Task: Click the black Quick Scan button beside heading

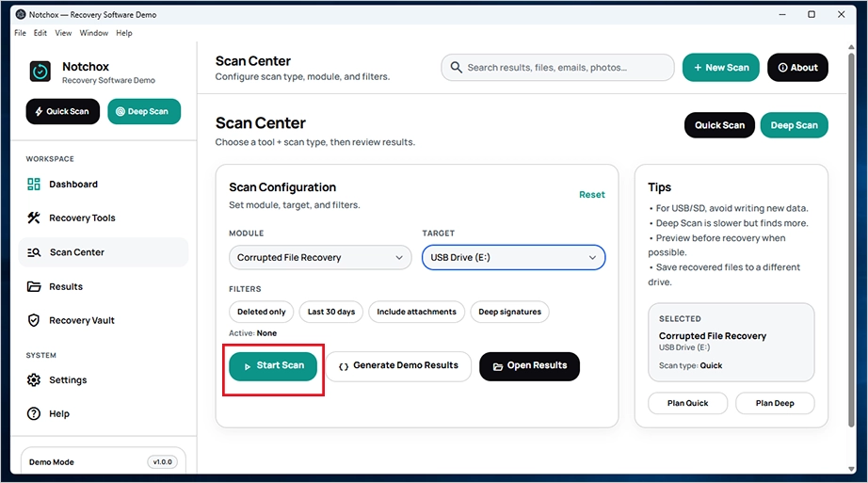Action: click(x=719, y=125)
